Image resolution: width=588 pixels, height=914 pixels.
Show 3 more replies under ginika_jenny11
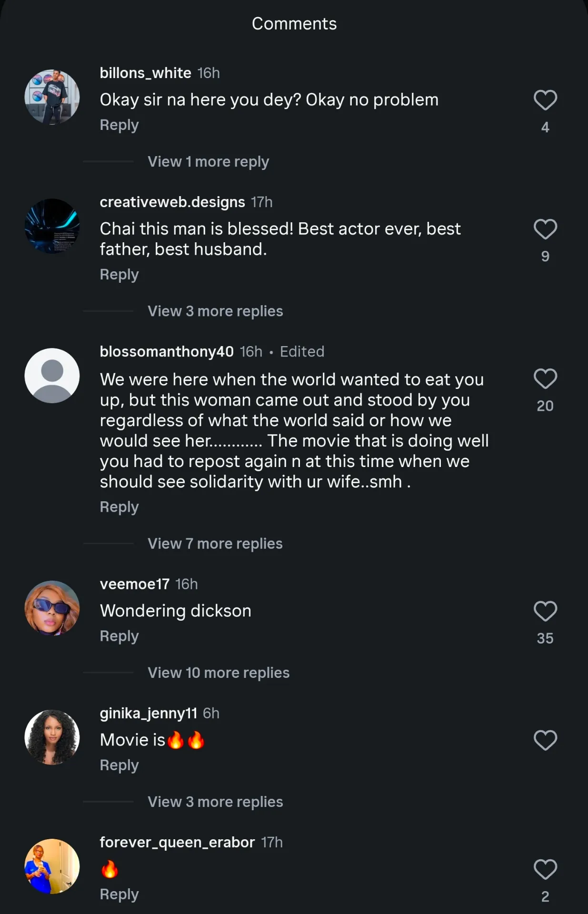(x=215, y=802)
